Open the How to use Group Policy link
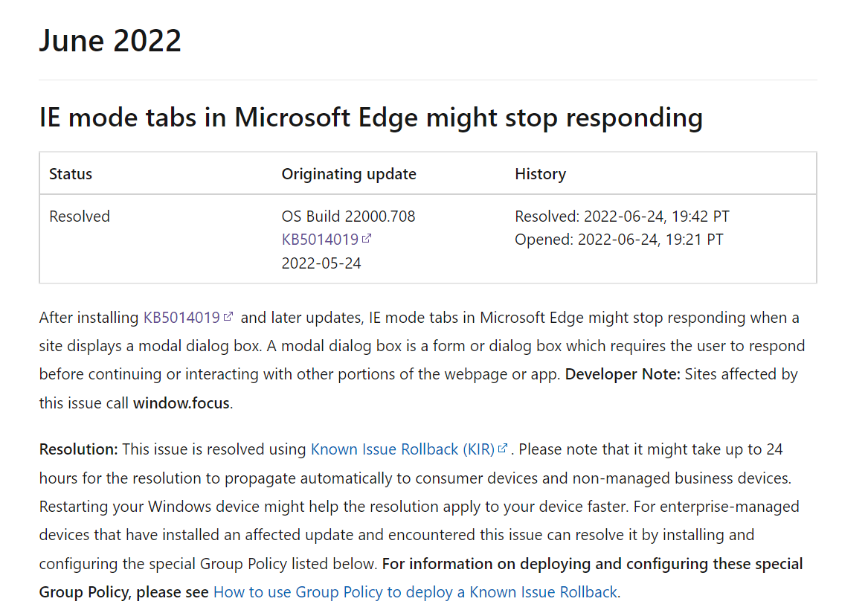868x616 pixels. click(x=415, y=592)
